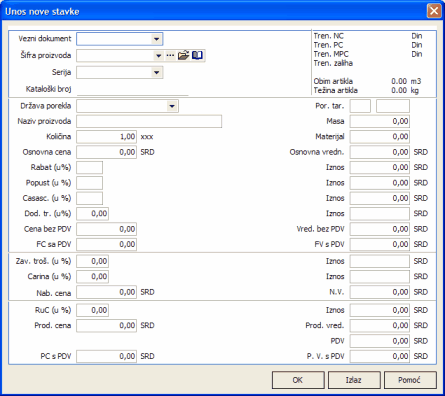Image resolution: width=445 pixels, height=396 pixels.
Task: Click the PC s PDV field
Action: (106, 356)
